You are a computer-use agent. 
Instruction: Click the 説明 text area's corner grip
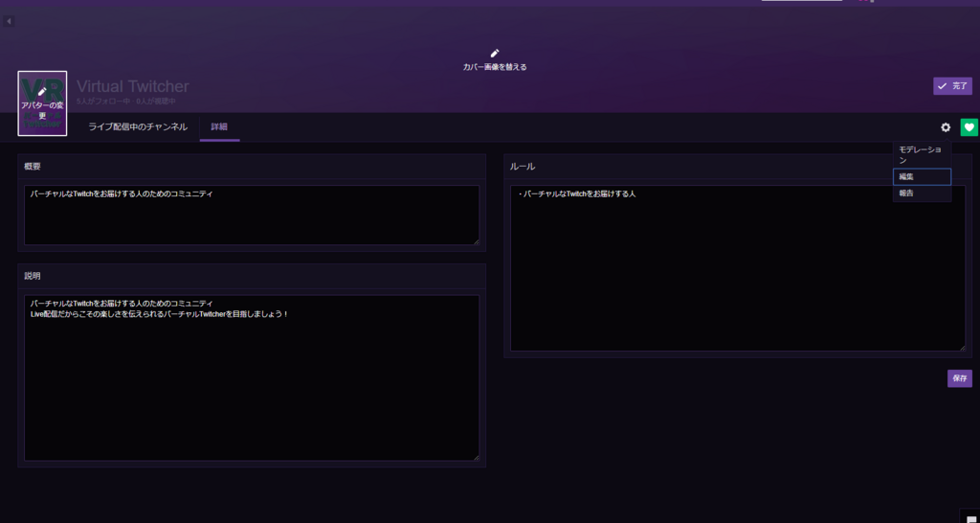pos(476,457)
